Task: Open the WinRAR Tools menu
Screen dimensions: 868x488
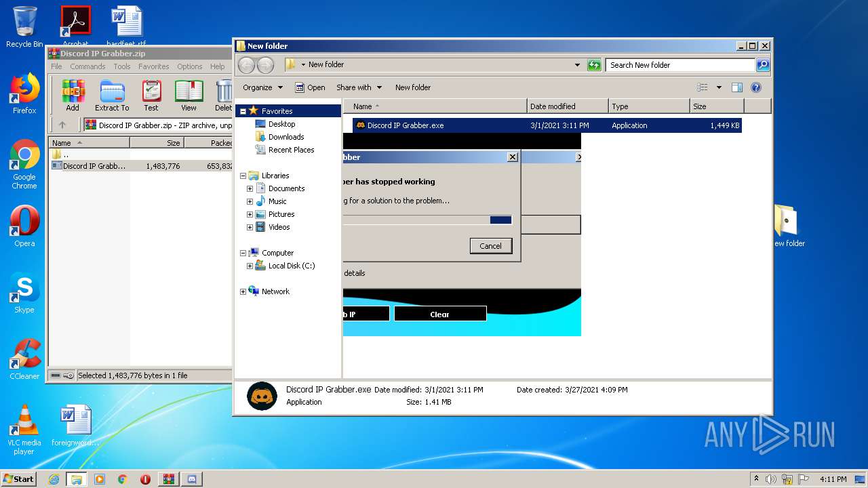Action: 122,66
